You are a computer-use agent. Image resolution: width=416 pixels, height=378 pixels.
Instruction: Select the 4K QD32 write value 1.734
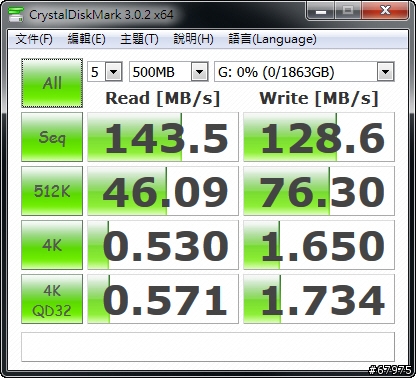(x=319, y=299)
